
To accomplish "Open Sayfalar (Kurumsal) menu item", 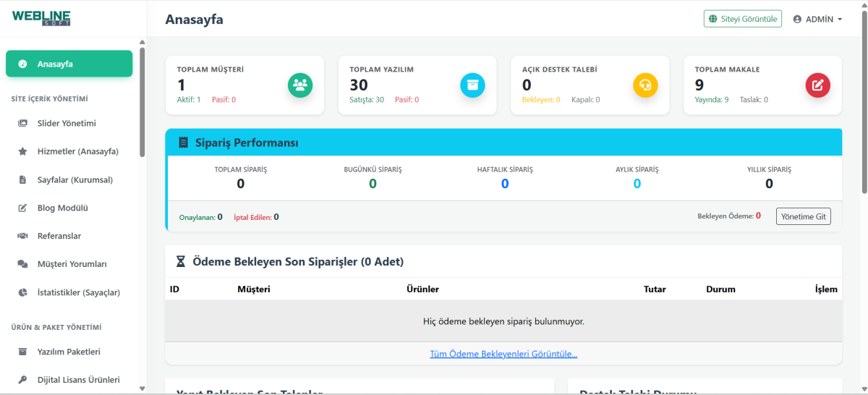I will 75,179.
